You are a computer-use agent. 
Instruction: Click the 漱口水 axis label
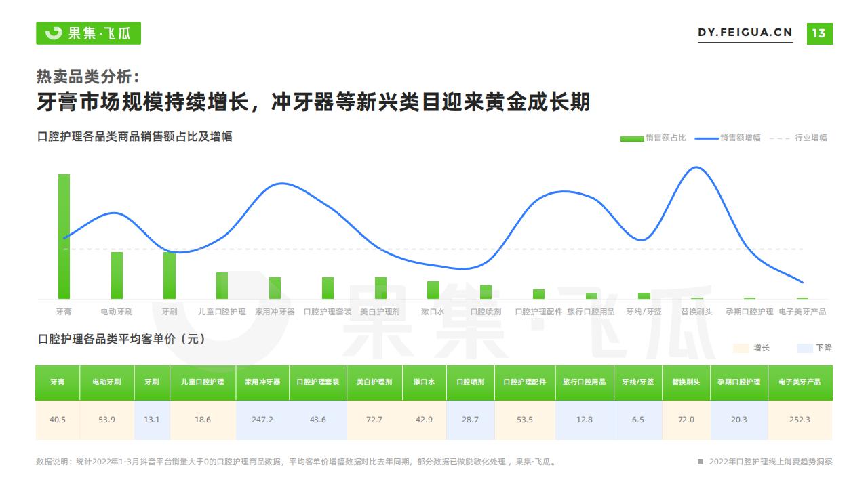point(433,312)
